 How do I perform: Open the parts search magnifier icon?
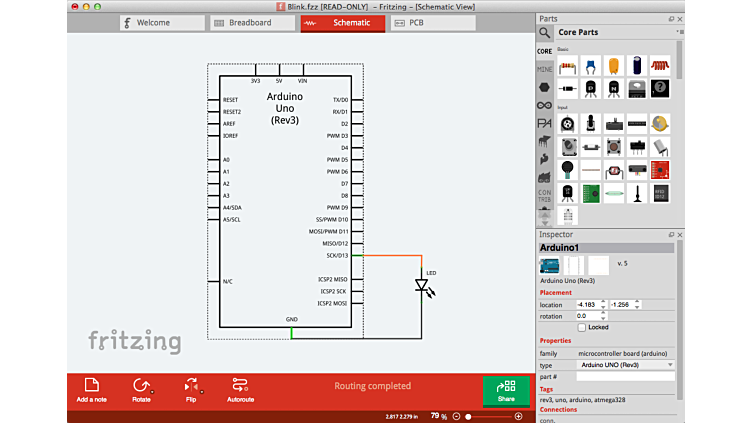coord(545,32)
